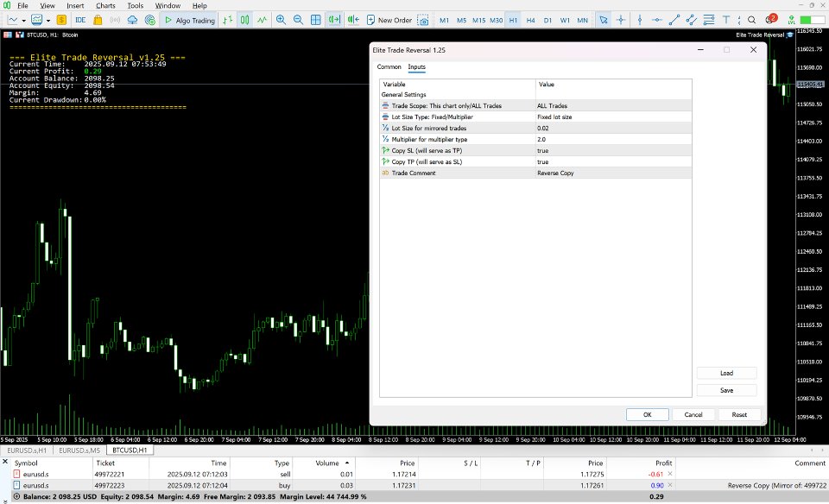Select the Crosshair tool

tap(620, 18)
